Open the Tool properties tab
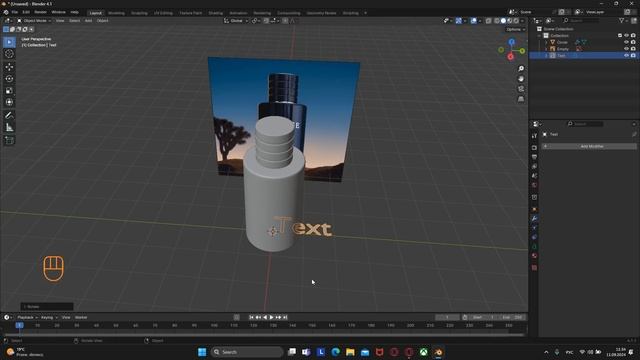Image resolution: width=640 pixels, height=360 pixels. click(x=534, y=136)
